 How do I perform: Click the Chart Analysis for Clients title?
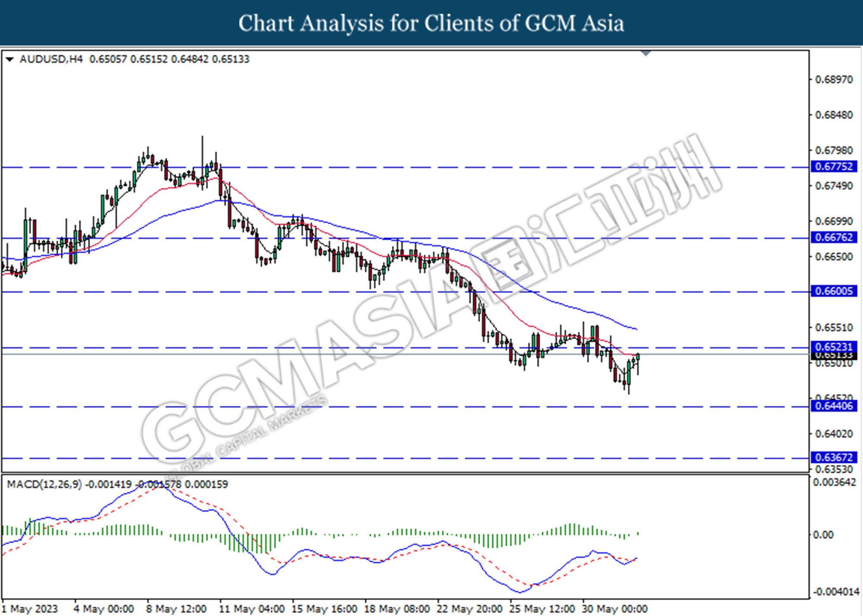click(431, 23)
